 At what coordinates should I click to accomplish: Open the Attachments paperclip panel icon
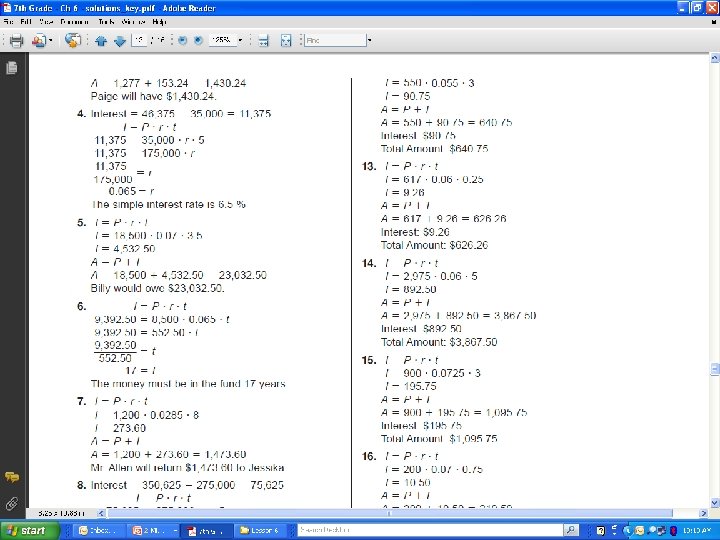pos(12,503)
